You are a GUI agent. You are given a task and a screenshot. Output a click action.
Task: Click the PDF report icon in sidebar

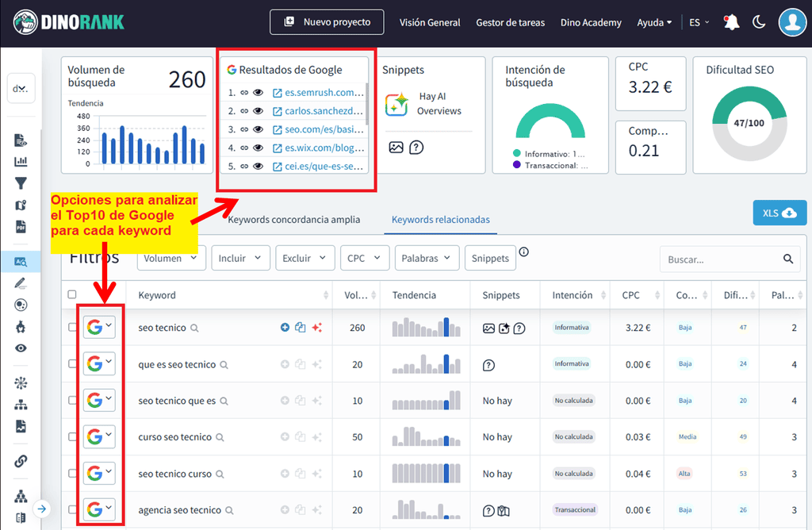point(21,227)
